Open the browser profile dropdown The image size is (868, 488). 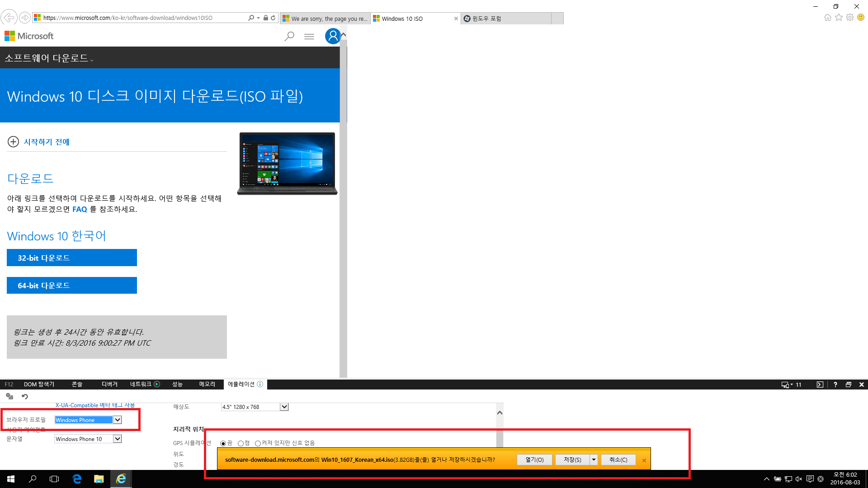(x=117, y=420)
